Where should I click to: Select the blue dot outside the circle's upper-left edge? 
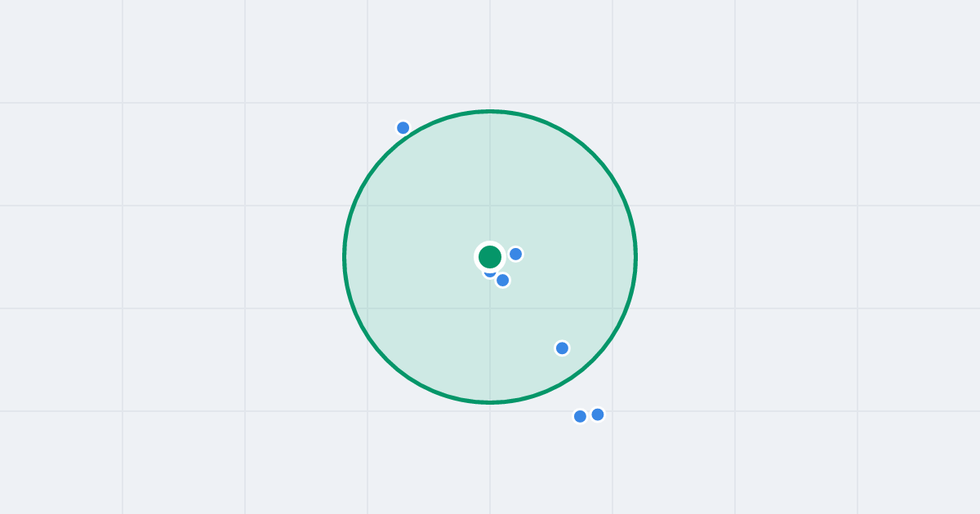pos(403,127)
